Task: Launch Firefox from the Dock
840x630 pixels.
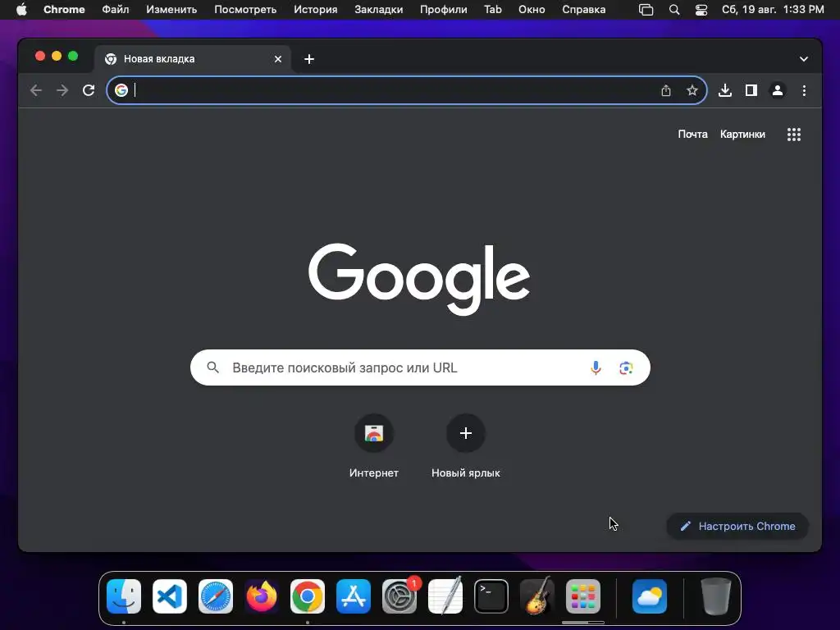Action: tap(262, 596)
